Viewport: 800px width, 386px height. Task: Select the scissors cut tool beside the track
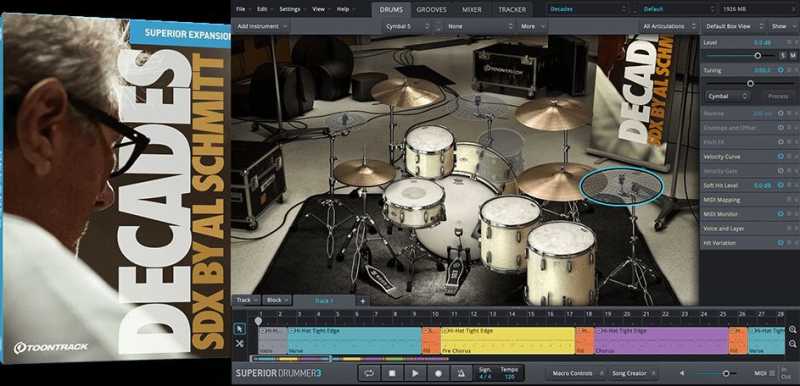coord(239,344)
